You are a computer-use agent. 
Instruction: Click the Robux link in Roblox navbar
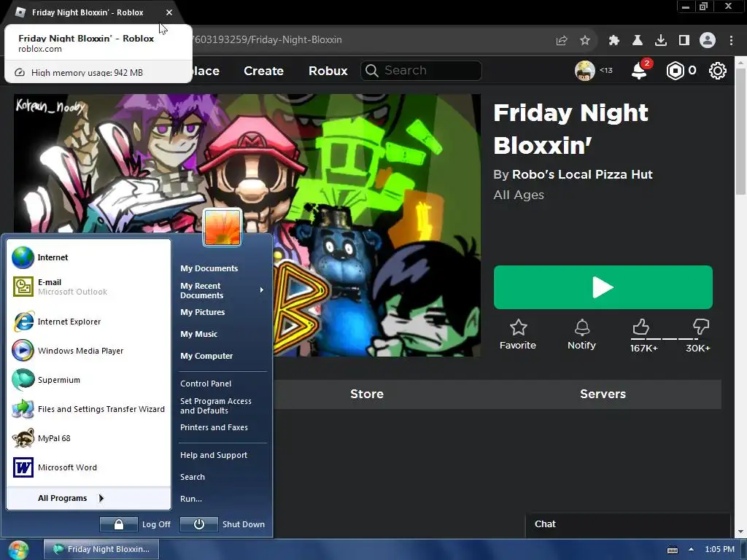tap(328, 71)
